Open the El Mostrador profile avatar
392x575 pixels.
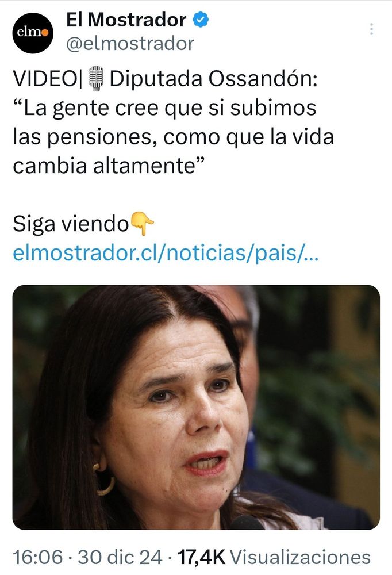pos(33,33)
